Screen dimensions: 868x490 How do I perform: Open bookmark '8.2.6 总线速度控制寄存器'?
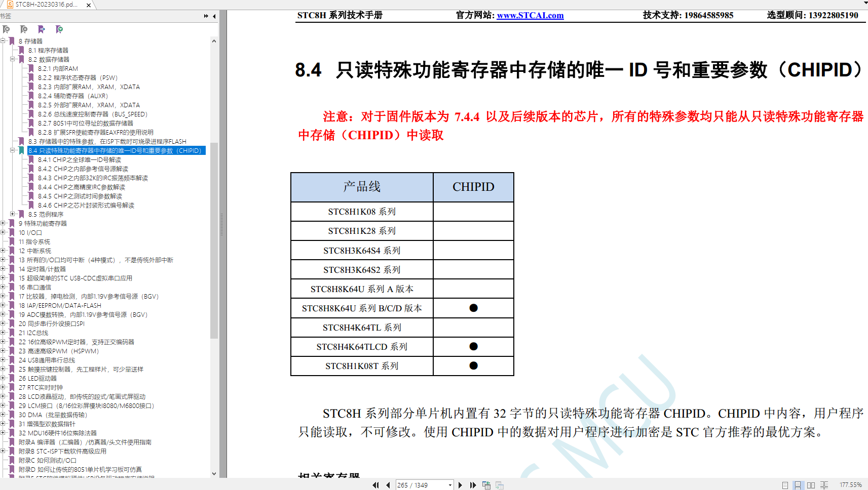(x=93, y=114)
